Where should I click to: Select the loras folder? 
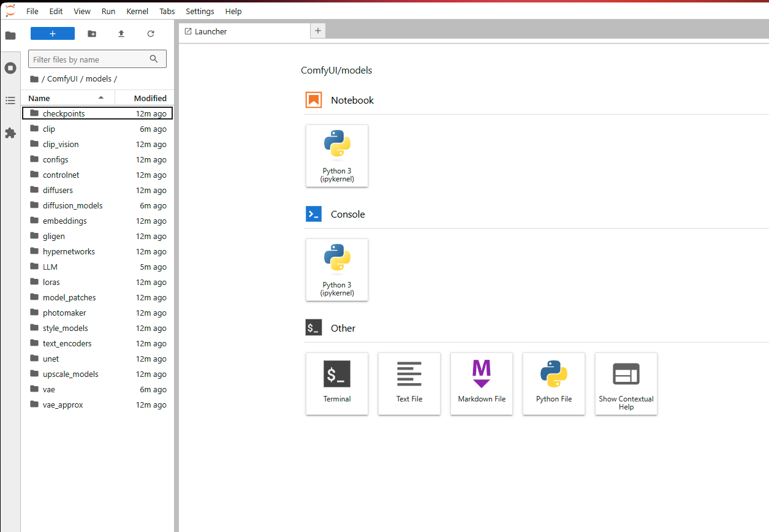(97, 282)
